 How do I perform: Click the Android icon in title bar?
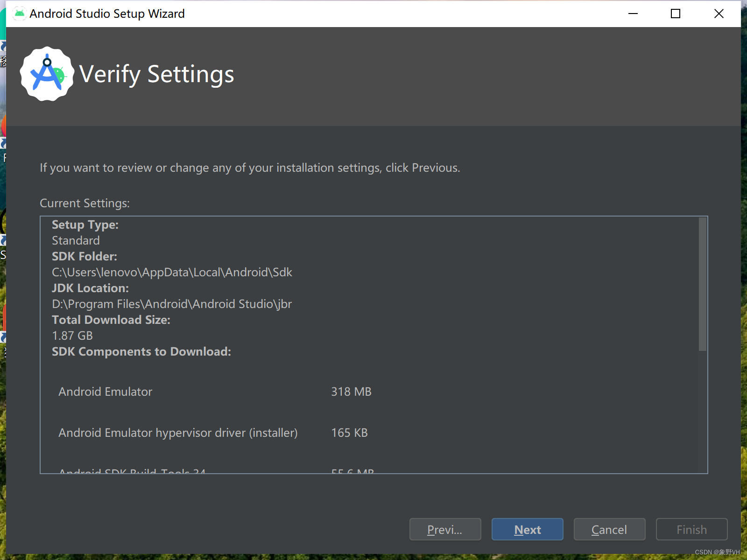coord(19,14)
